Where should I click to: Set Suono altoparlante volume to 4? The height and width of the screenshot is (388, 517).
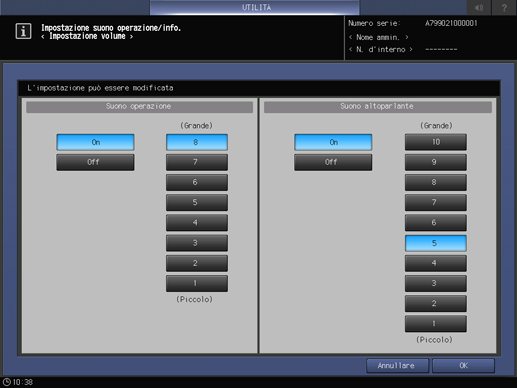tap(436, 263)
